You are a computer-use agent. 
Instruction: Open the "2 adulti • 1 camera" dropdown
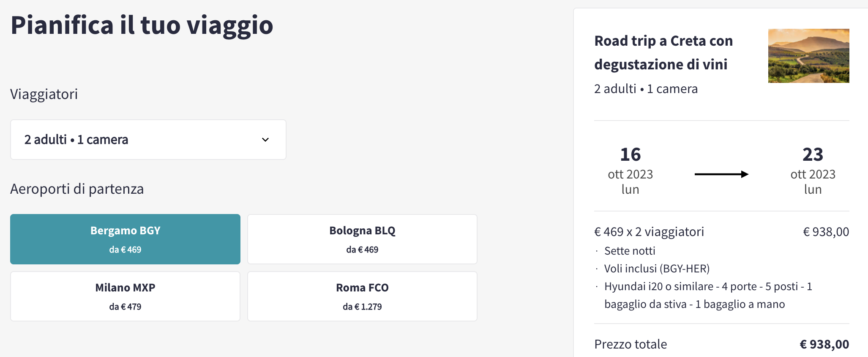click(148, 140)
